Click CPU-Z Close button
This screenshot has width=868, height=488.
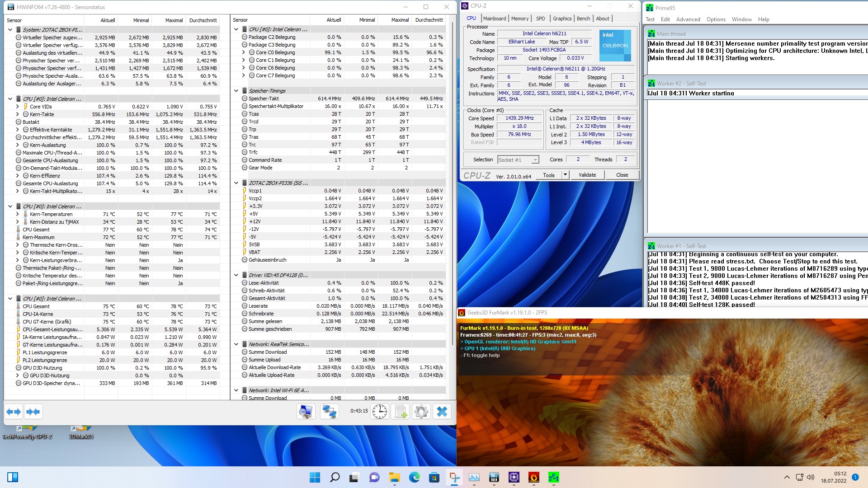point(622,175)
